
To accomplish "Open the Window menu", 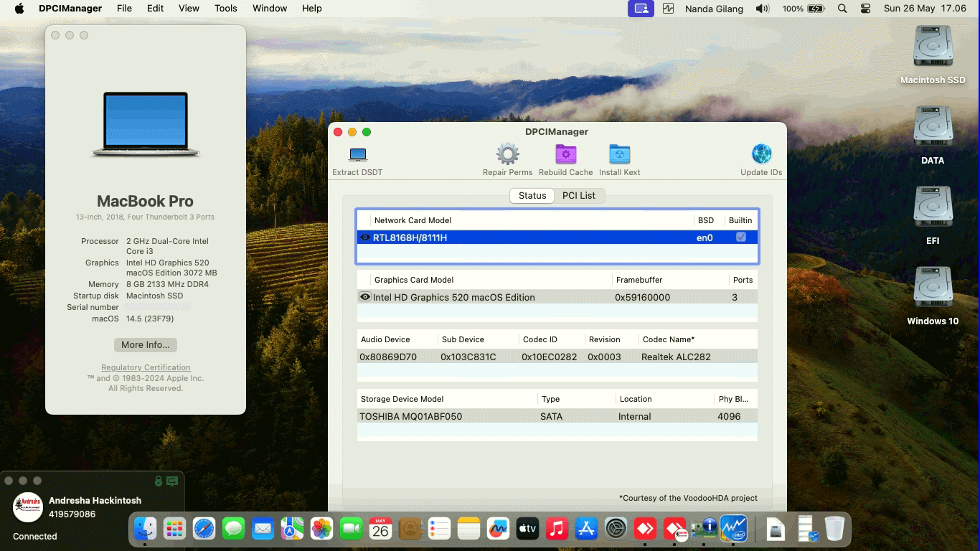I will pos(270,9).
